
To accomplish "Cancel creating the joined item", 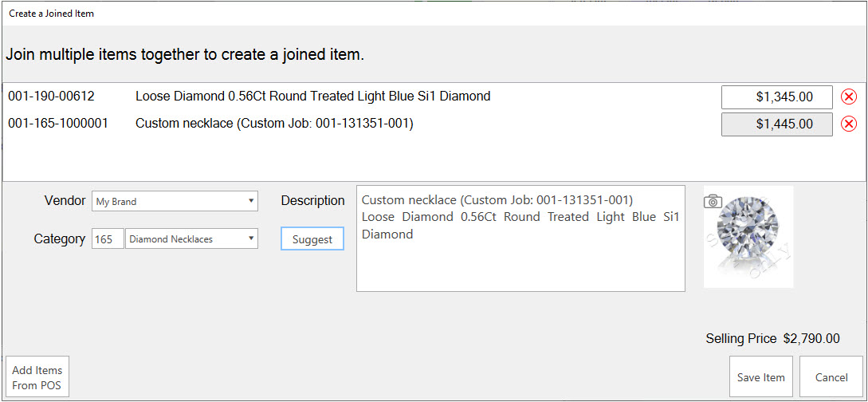I will [831, 377].
